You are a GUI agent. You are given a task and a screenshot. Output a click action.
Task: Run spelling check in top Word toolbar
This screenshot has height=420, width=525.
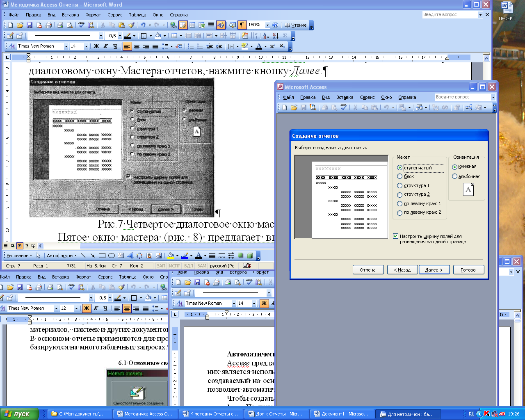pyautogui.click(x=81, y=25)
